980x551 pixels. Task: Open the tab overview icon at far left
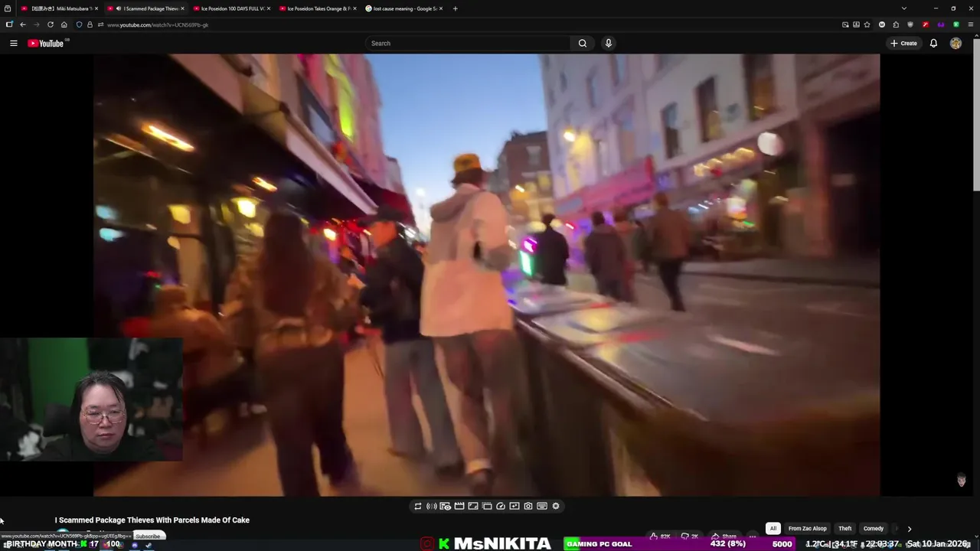pyautogui.click(x=8, y=8)
